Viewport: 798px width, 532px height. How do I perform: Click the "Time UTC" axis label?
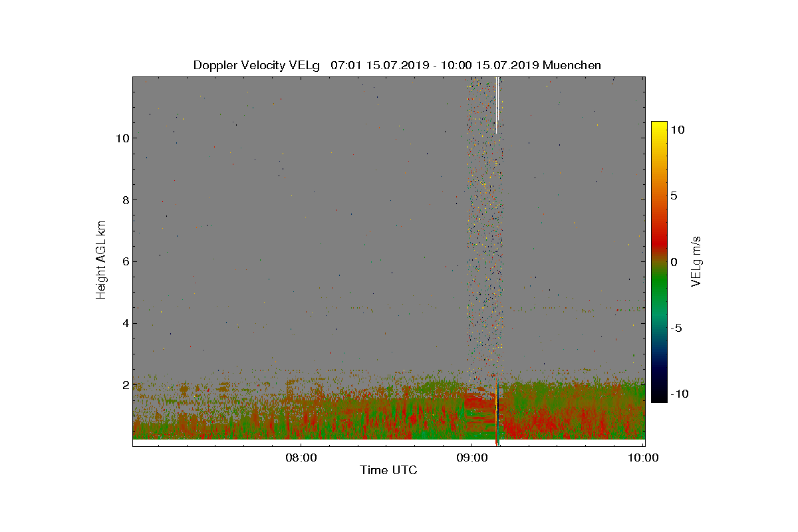(388, 470)
